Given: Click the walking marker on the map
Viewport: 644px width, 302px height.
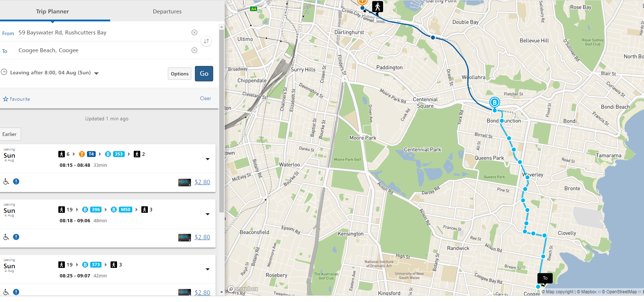Looking at the screenshot, I should tap(378, 7).
